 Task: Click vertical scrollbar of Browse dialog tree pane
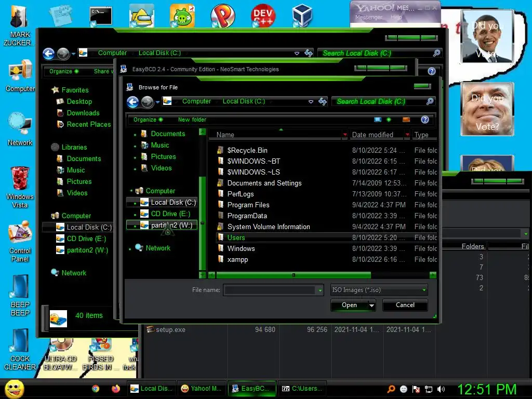click(x=202, y=223)
